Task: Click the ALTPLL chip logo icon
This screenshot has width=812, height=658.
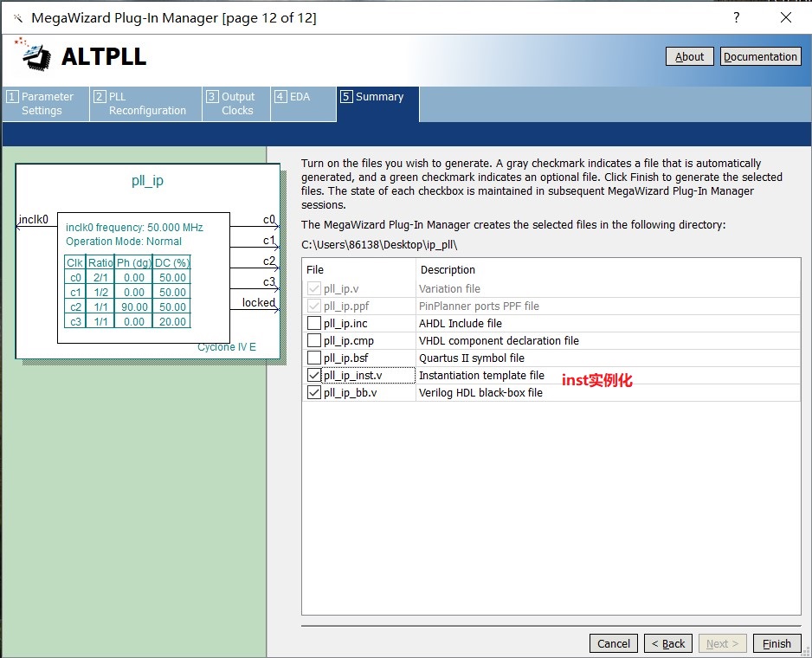Action: [35, 55]
